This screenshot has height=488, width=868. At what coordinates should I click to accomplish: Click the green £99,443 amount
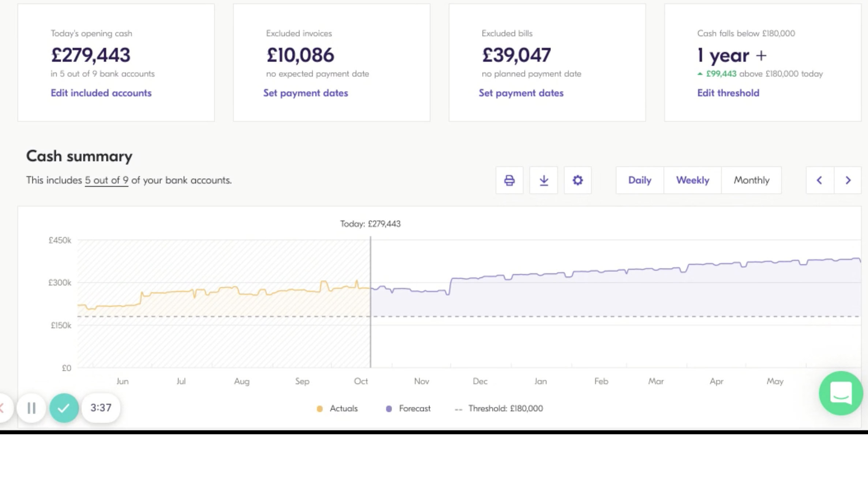click(x=721, y=74)
